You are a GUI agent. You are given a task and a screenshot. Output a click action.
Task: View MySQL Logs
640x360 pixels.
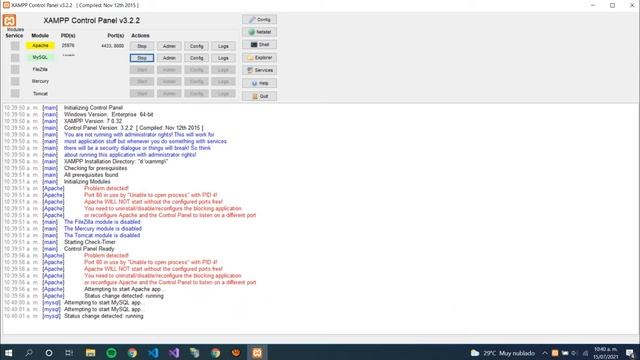point(223,58)
